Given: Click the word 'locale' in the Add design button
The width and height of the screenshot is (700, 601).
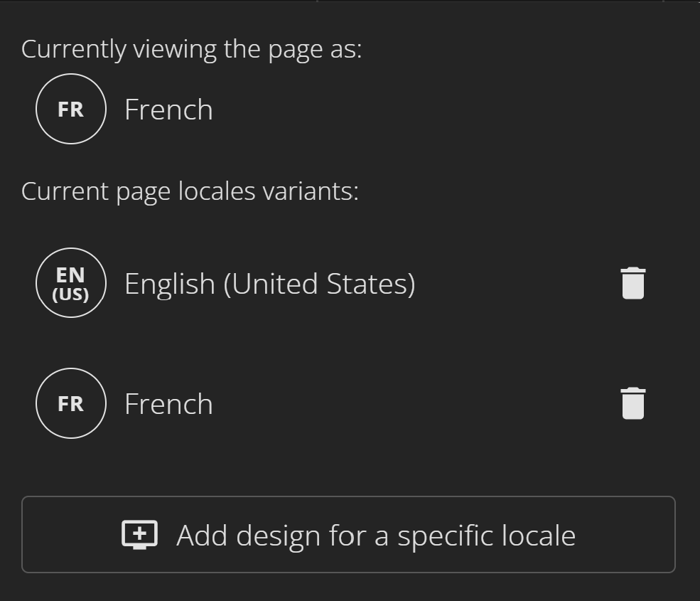Looking at the screenshot, I should (538, 535).
